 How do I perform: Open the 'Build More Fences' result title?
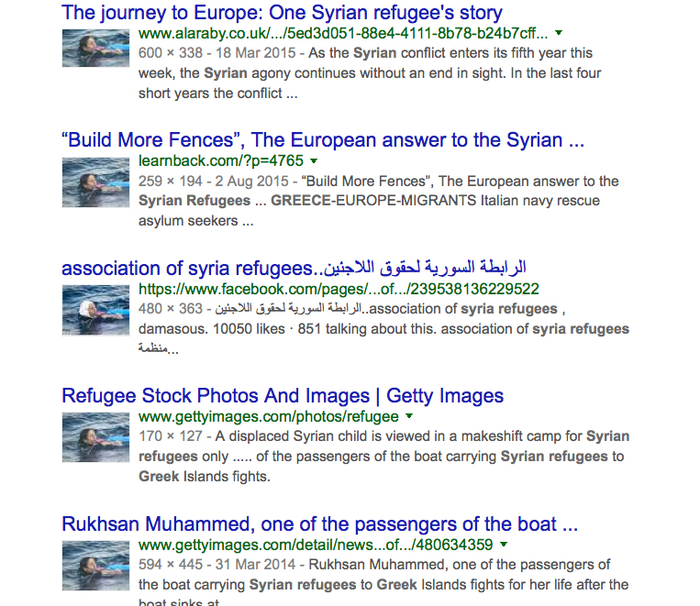click(322, 140)
